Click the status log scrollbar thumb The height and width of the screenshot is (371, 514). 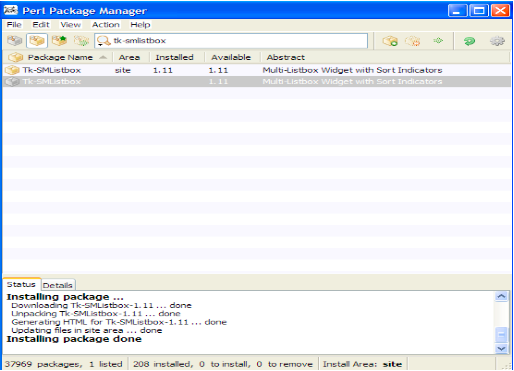click(x=501, y=334)
